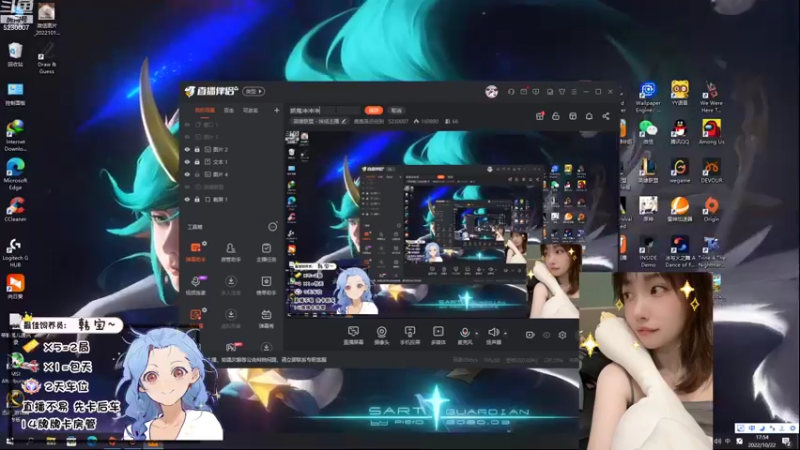This screenshot has width=800, height=450.
Task: Add a 手机投屏 phone screen-cast source
Action: pos(410,335)
